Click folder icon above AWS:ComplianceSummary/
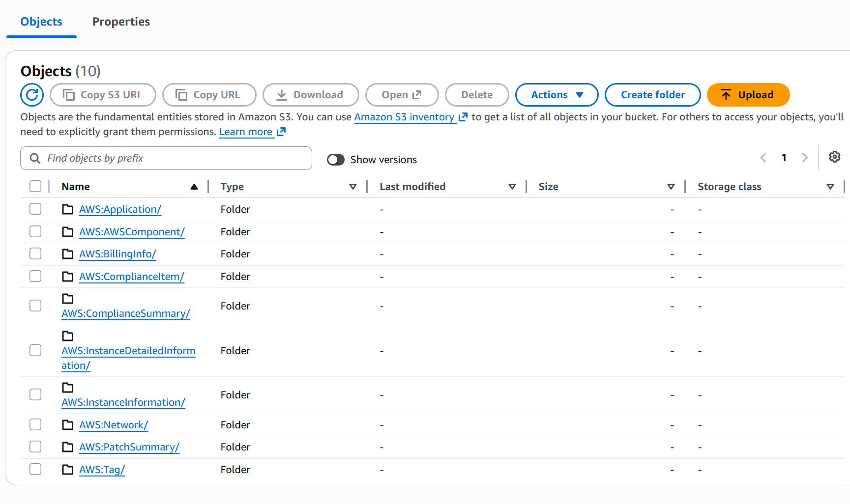Screen dimensions: 850x504 tap(68, 299)
